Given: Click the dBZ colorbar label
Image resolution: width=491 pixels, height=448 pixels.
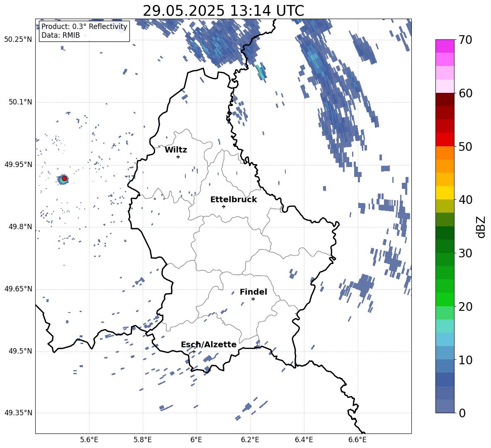Looking at the screenshot, I should pyautogui.click(x=481, y=227).
